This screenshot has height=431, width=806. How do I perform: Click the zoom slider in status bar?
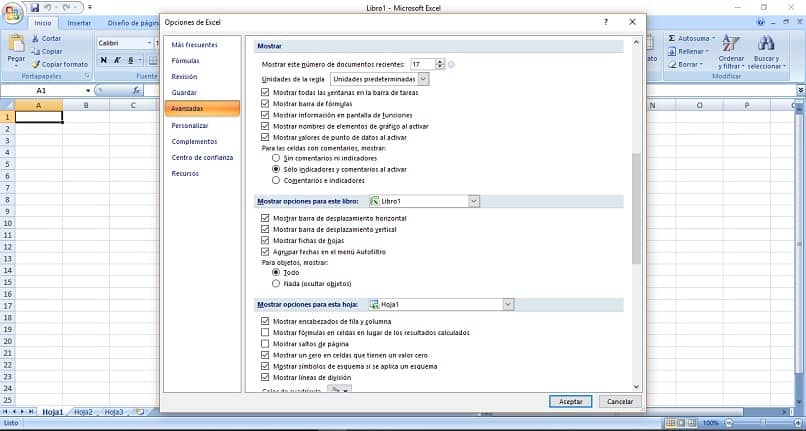pos(763,423)
